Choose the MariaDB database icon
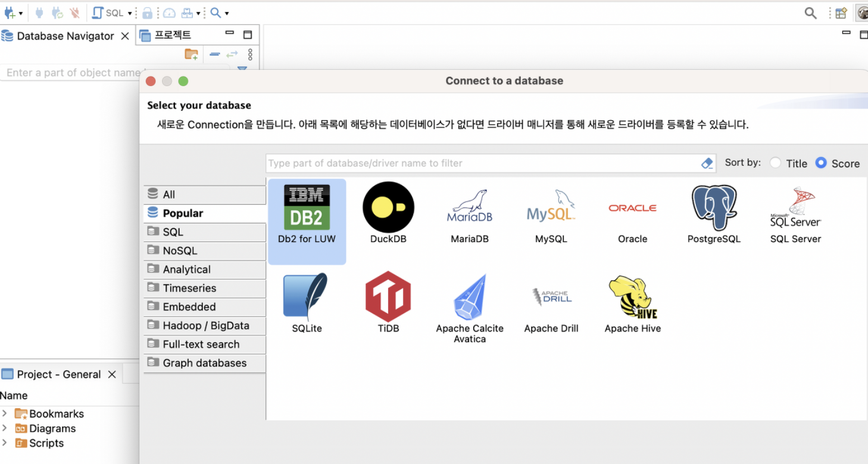 [x=470, y=207]
